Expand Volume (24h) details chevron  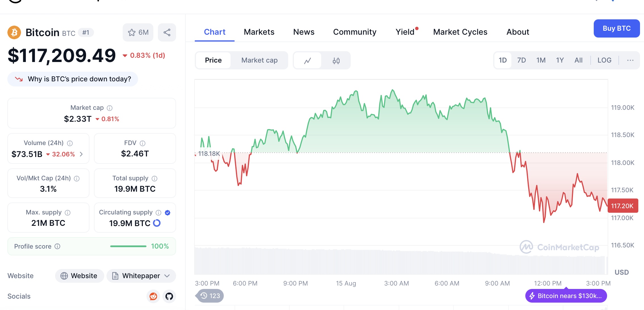tap(81, 154)
